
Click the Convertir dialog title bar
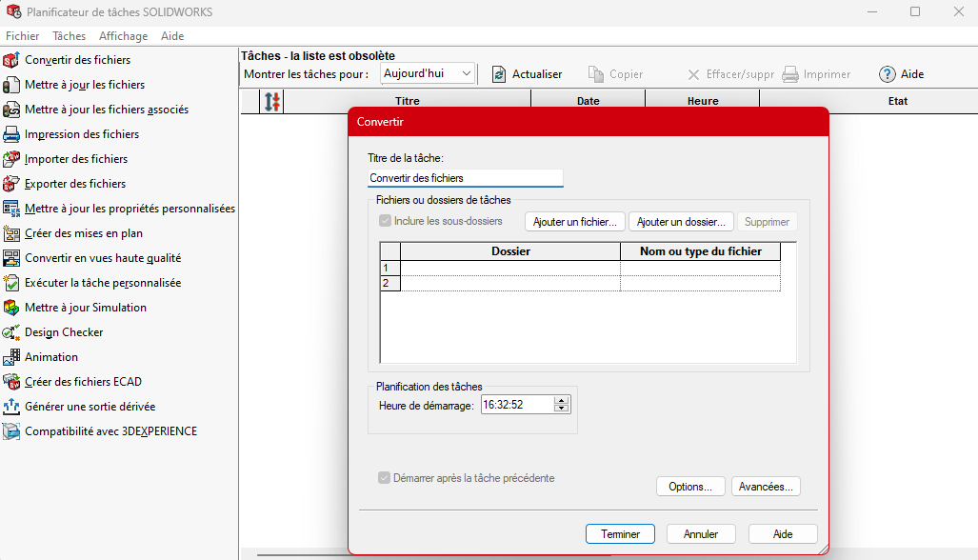click(x=589, y=122)
